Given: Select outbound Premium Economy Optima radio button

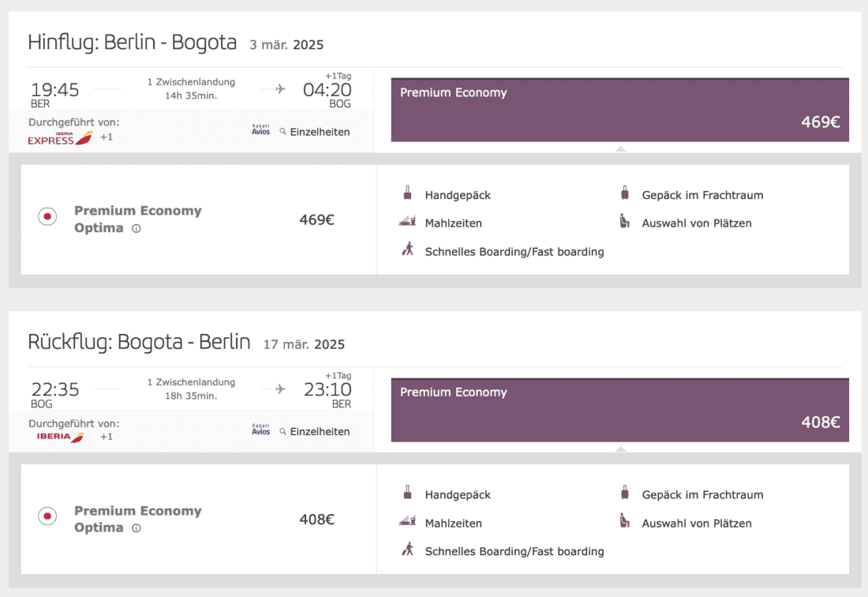Looking at the screenshot, I should coord(47,216).
